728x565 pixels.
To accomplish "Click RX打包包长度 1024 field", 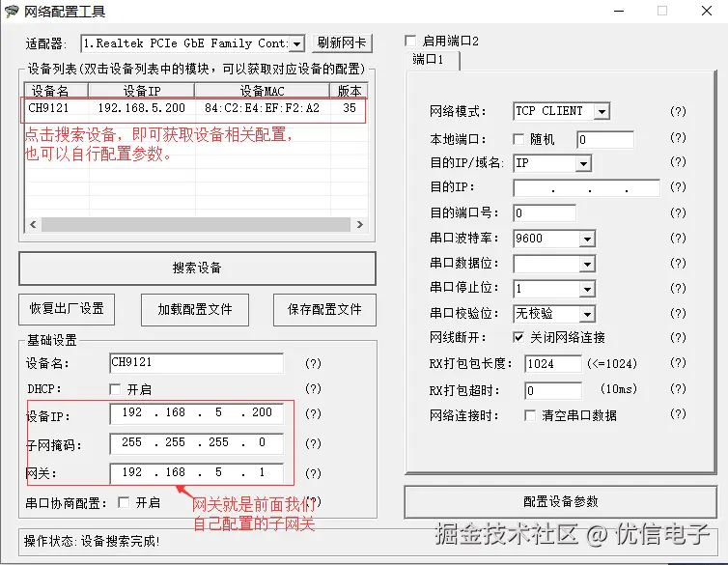I will (552, 363).
